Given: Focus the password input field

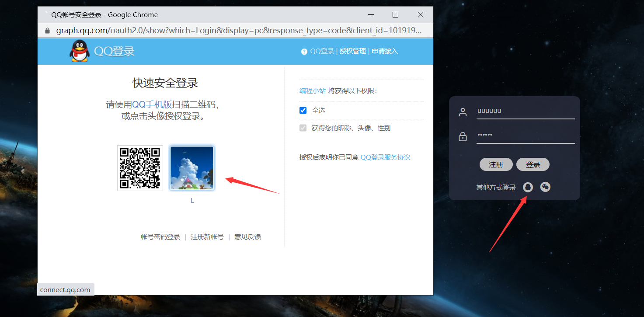Looking at the screenshot, I should coord(526,136).
